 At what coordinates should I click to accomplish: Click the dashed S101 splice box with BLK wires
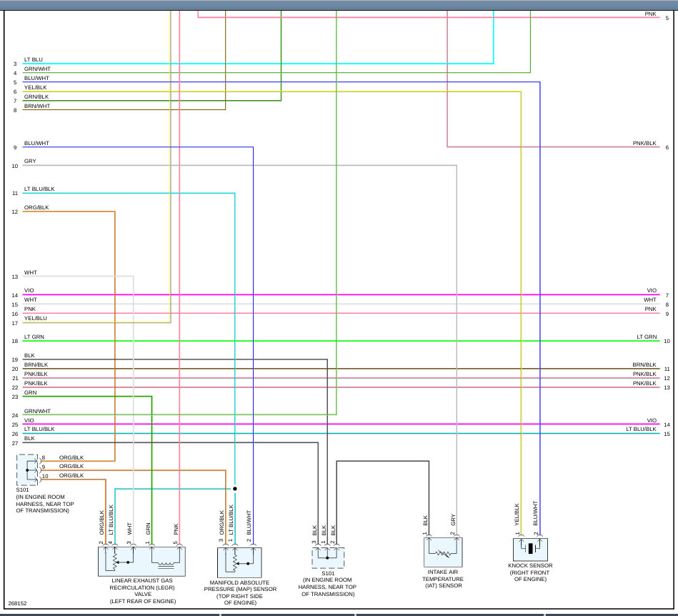tap(328, 557)
